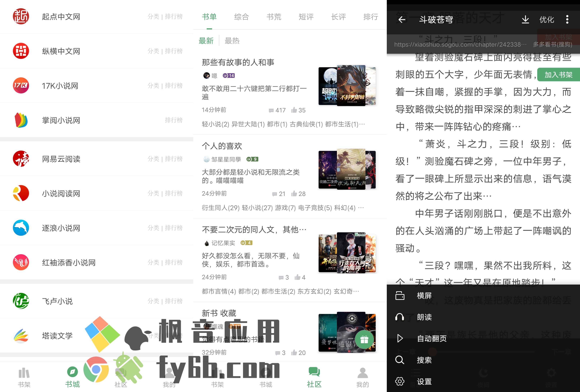Open 网易云阅读 logo icon
580x392 pixels.
point(21,159)
